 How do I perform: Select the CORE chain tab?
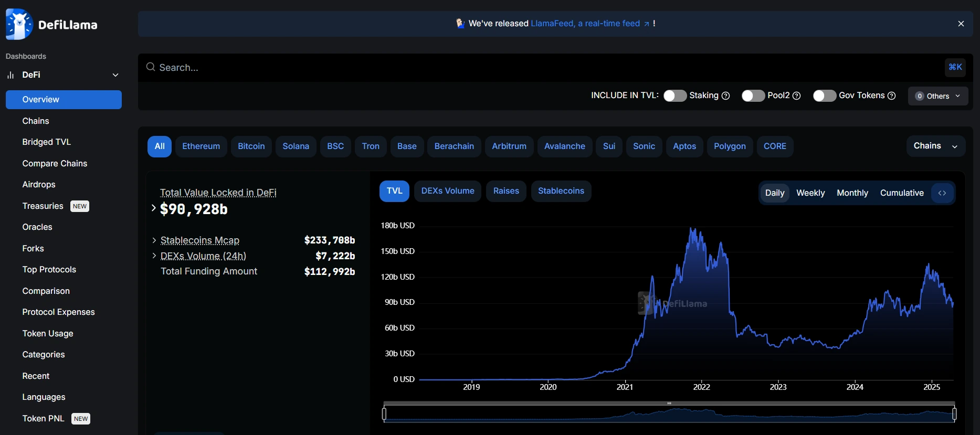point(775,146)
